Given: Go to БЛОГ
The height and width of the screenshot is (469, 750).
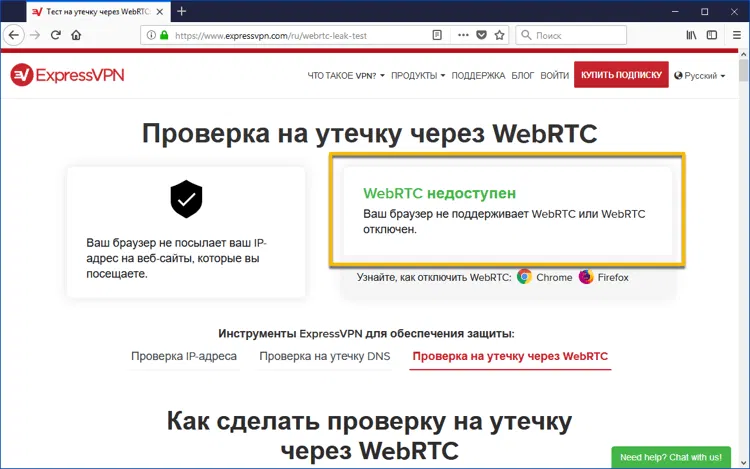Looking at the screenshot, I should [522, 76].
